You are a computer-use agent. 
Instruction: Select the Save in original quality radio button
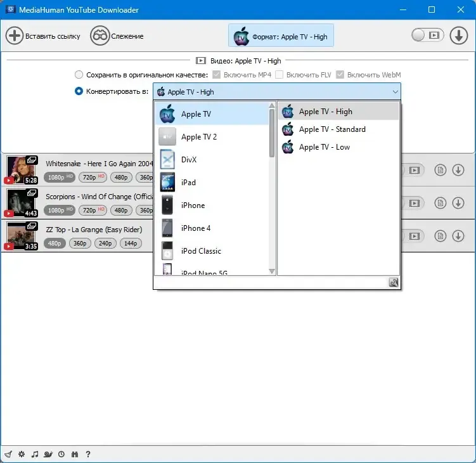click(79, 74)
